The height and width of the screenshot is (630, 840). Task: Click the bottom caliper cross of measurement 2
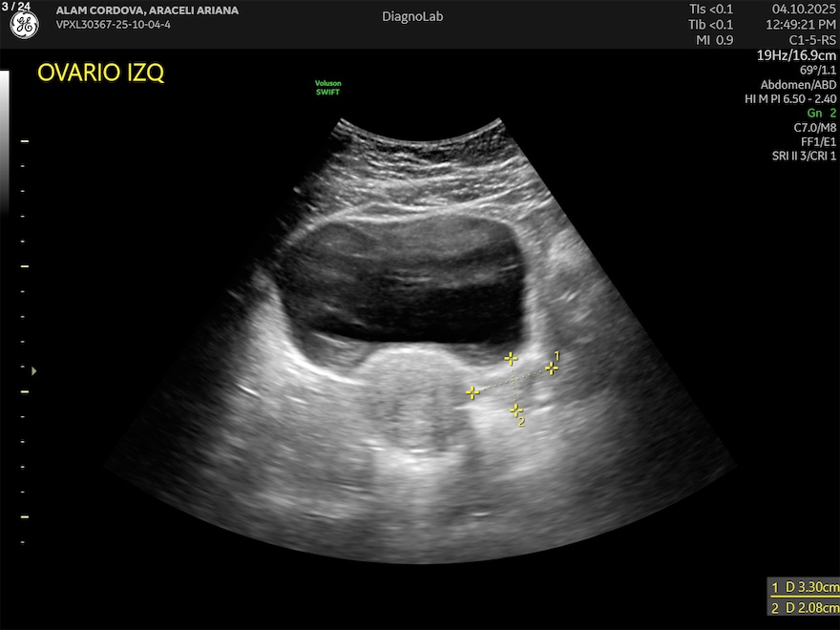click(516, 410)
